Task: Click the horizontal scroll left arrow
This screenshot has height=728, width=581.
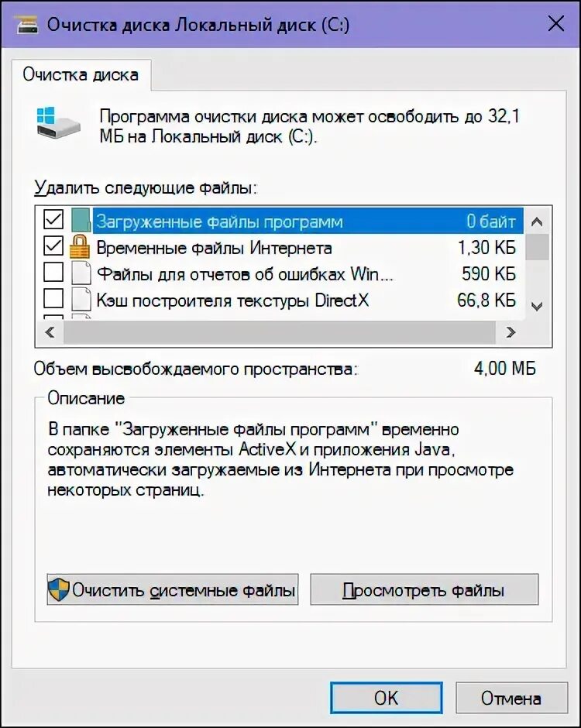Action: [x=50, y=332]
